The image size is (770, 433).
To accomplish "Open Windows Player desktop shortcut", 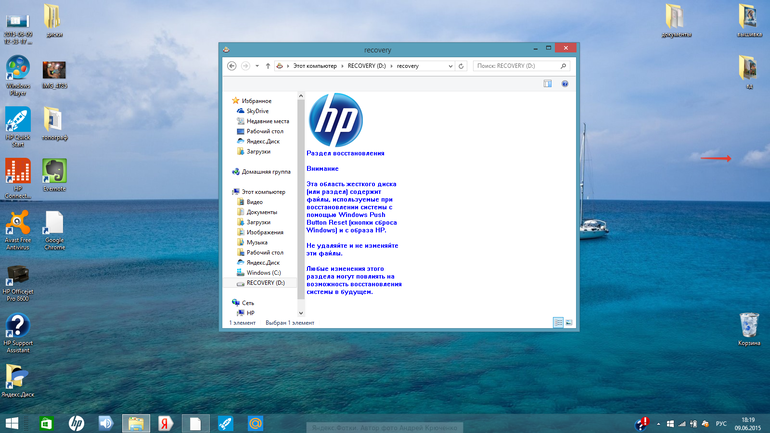I will pos(18,76).
